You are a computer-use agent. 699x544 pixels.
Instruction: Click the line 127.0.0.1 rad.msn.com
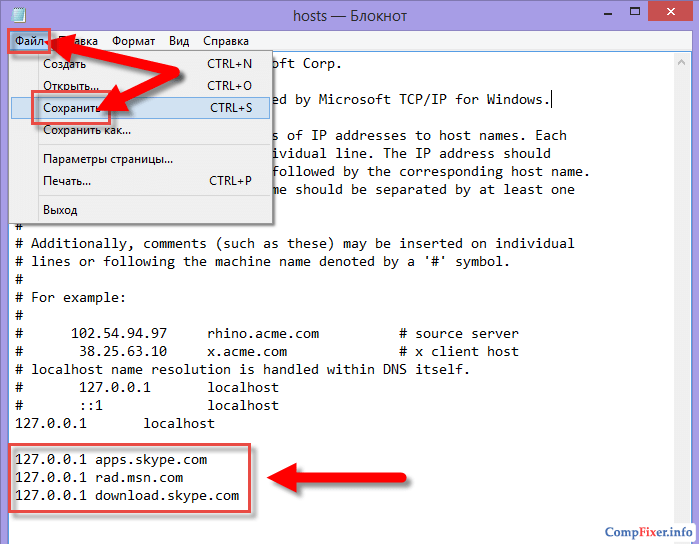(99, 478)
